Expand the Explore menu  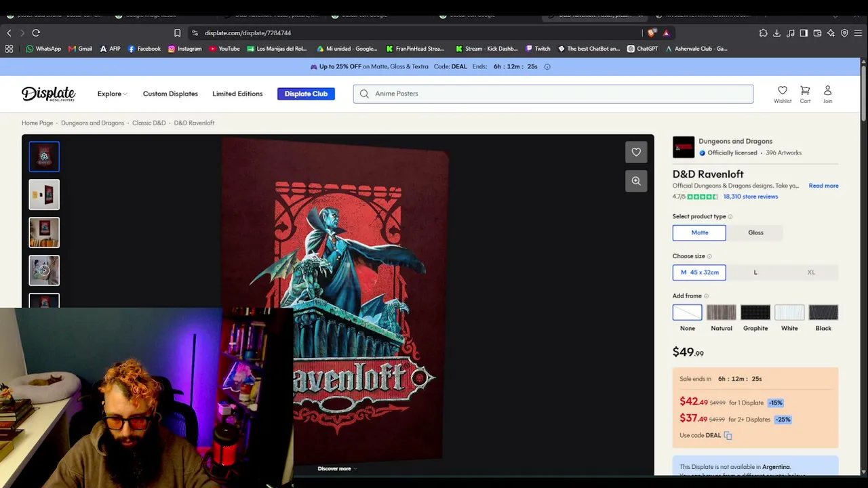point(112,94)
